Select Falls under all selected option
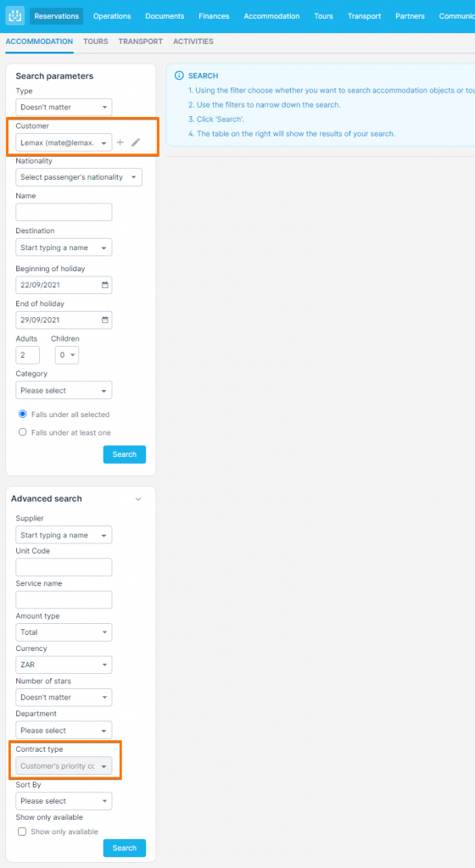475x868 pixels. (x=23, y=414)
